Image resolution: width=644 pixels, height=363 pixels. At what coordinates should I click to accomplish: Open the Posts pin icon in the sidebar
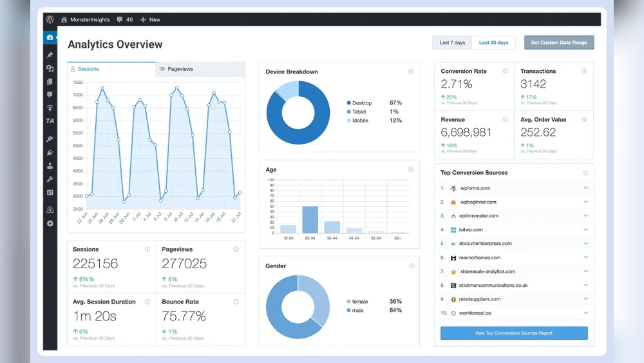tap(50, 55)
